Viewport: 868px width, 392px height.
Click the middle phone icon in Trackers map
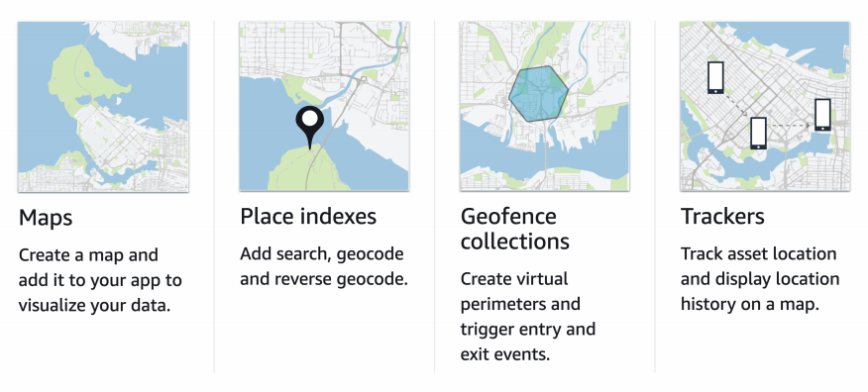[758, 133]
